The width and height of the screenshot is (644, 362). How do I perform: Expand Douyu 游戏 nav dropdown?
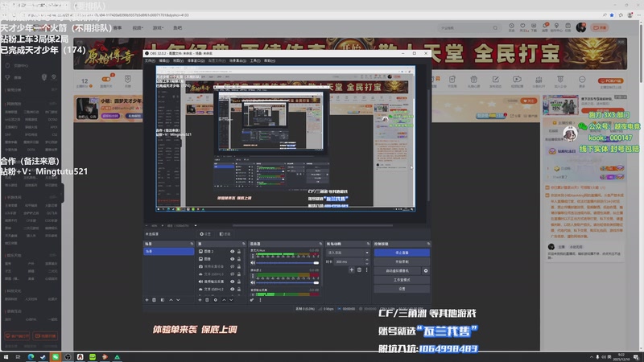tap(158, 28)
